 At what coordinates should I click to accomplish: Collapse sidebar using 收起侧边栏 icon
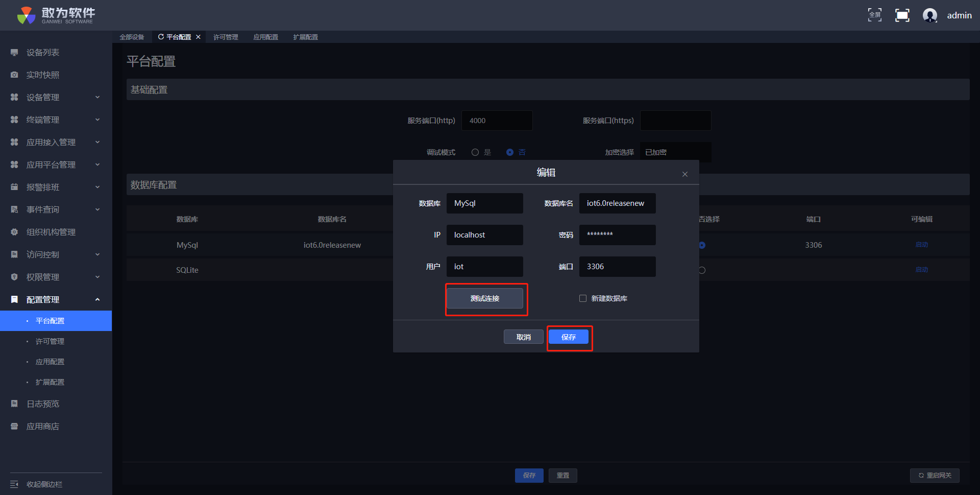[x=14, y=484]
